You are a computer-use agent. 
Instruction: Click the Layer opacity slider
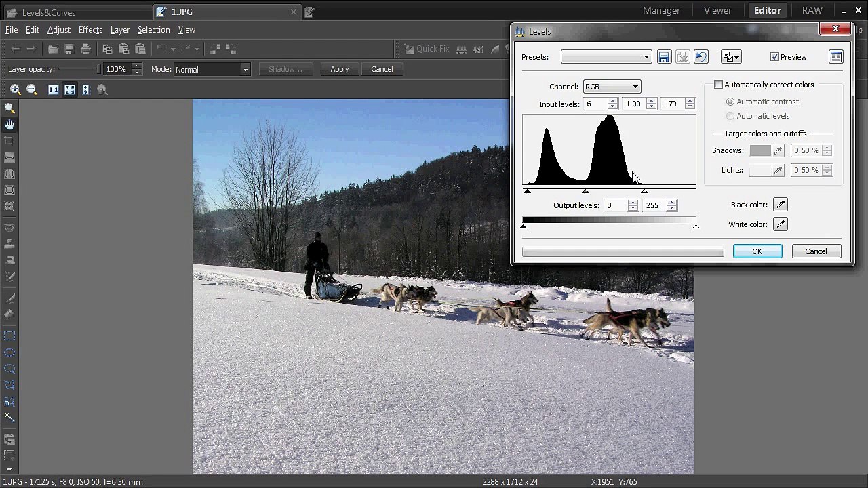point(79,69)
